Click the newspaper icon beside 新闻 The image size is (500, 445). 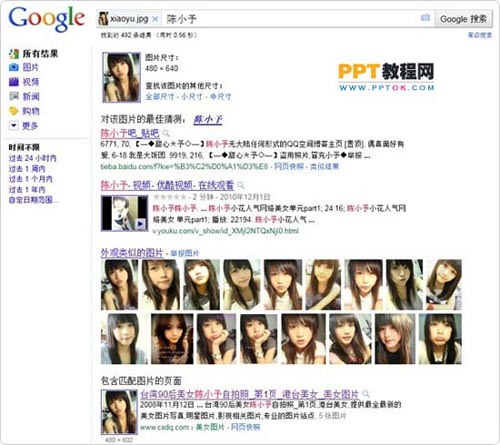14,96
